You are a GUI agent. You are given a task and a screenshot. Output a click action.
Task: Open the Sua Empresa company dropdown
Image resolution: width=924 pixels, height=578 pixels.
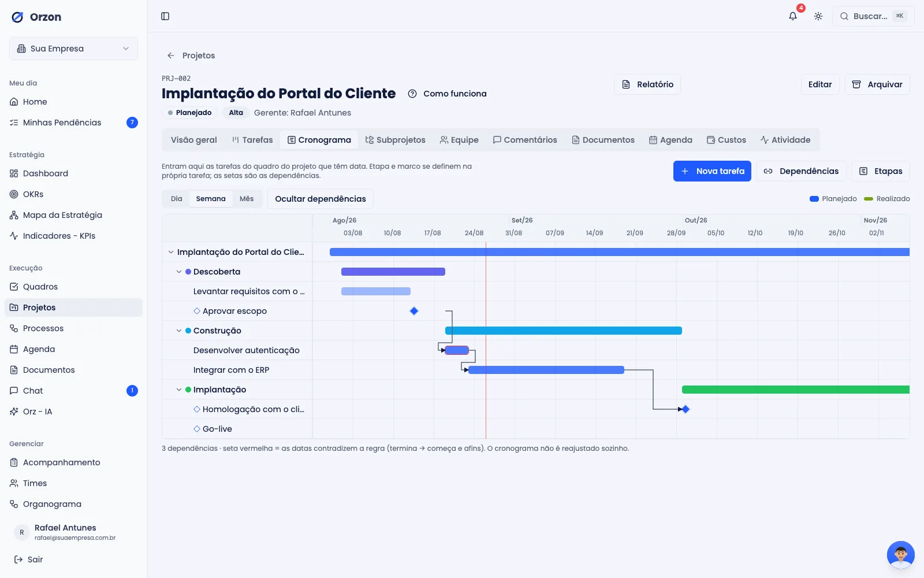point(73,49)
